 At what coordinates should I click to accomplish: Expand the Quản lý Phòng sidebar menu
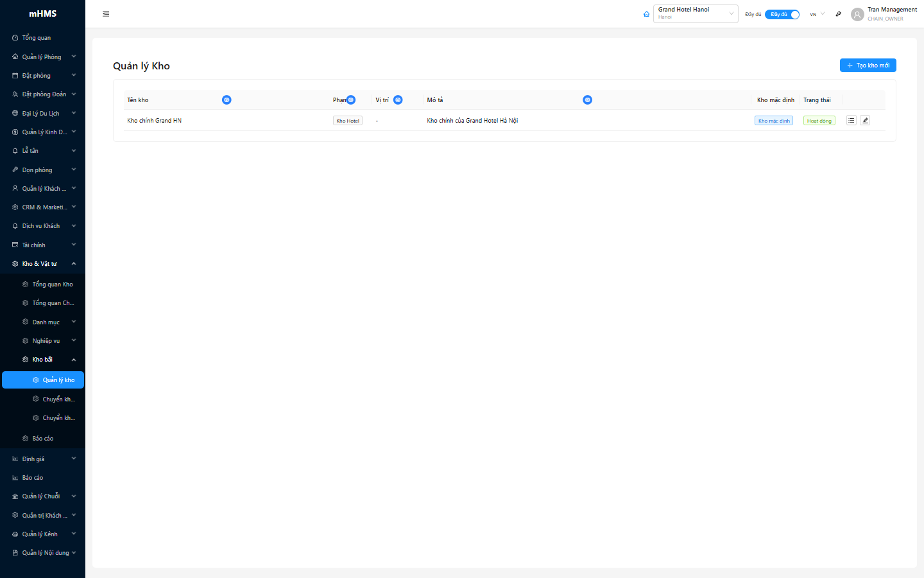[43, 57]
